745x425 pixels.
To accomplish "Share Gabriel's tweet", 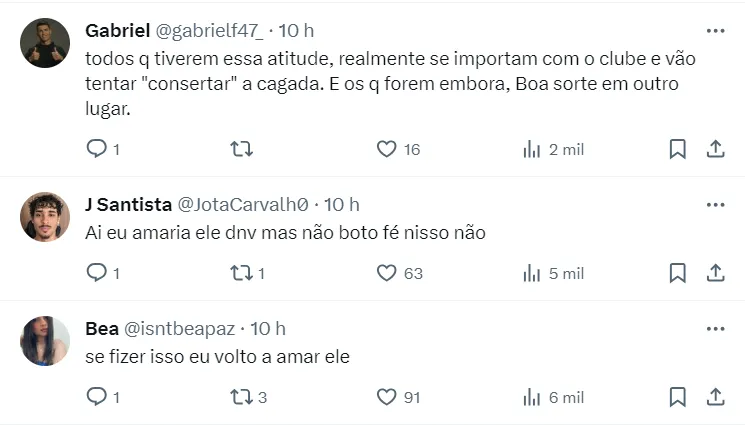I will [x=715, y=149].
